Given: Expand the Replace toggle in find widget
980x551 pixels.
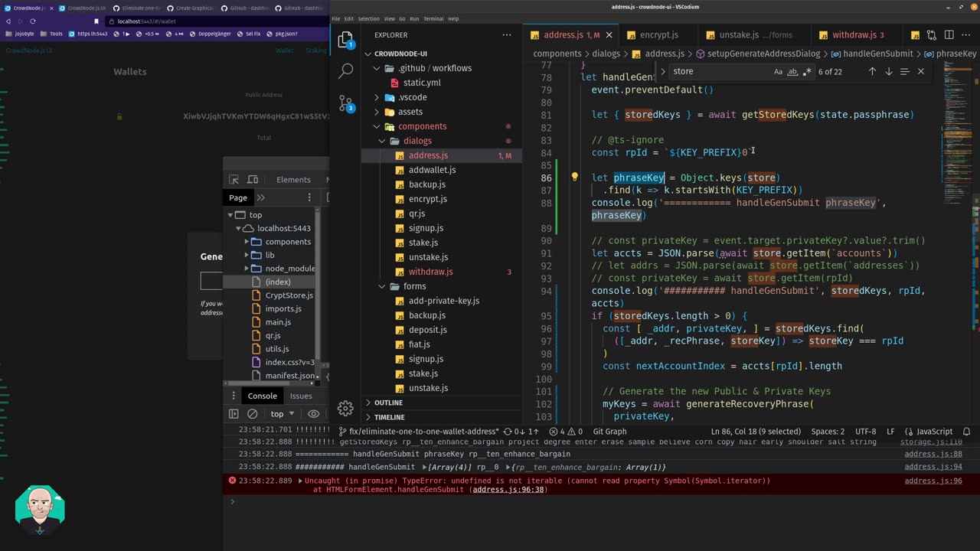Looking at the screenshot, I should tap(663, 71).
